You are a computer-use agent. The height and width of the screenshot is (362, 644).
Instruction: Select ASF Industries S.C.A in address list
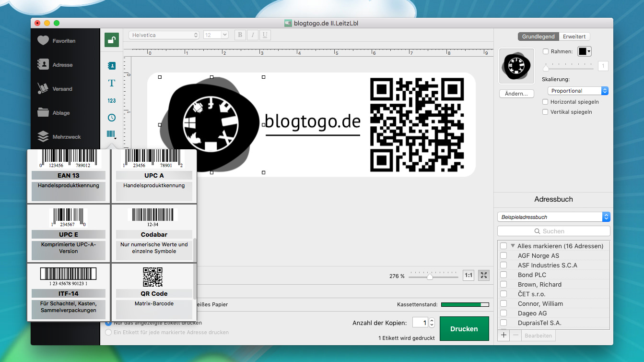click(x=548, y=265)
